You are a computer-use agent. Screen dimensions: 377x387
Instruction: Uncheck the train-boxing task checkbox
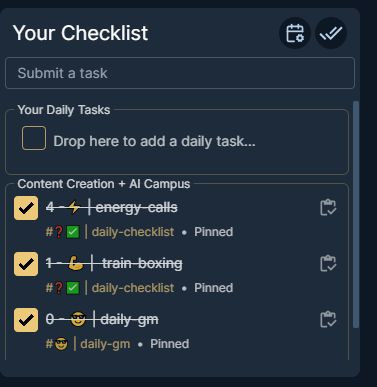pyautogui.click(x=26, y=264)
